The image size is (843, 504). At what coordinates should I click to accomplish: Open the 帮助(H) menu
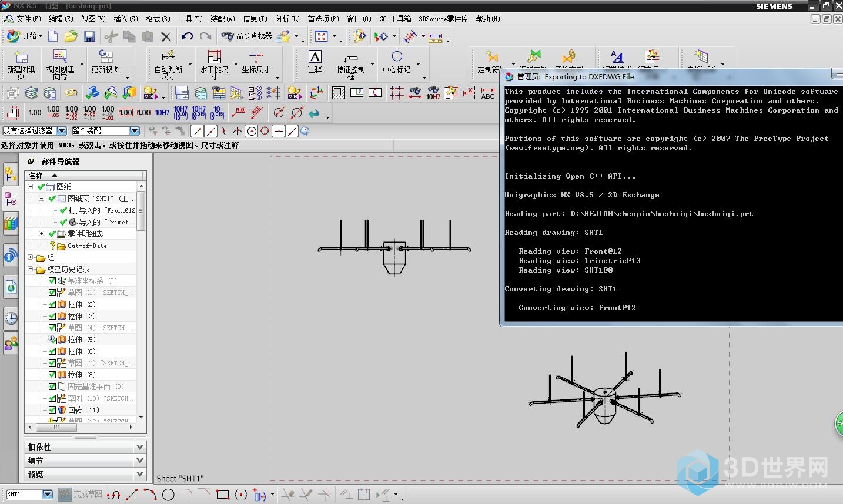pyautogui.click(x=487, y=19)
